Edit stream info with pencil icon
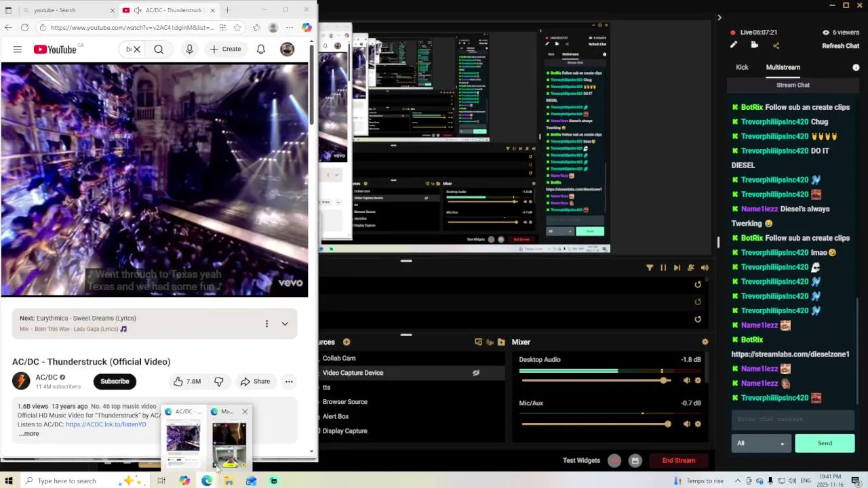 click(x=733, y=45)
